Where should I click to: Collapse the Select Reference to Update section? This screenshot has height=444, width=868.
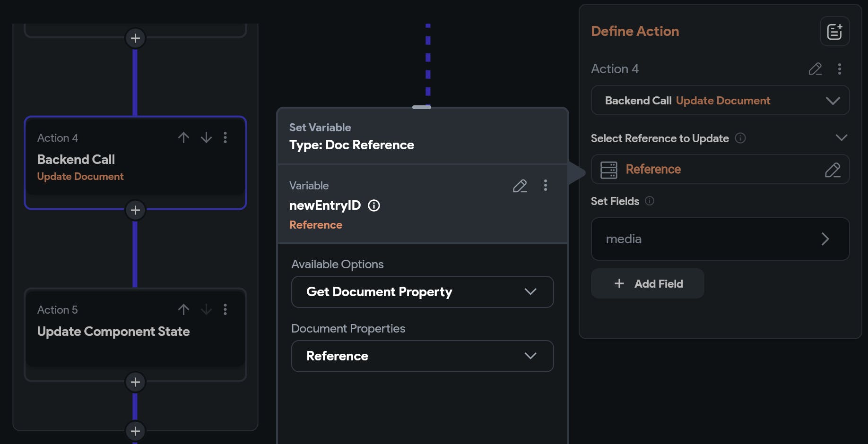[841, 138]
